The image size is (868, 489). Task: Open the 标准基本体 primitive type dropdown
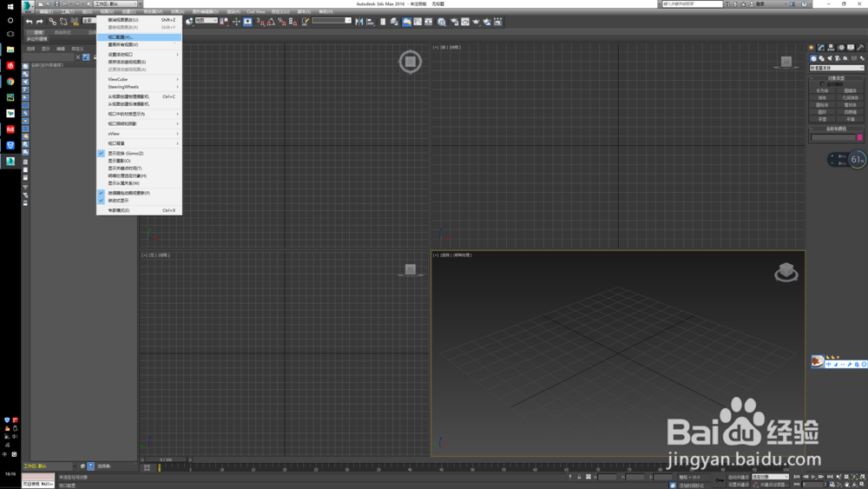(x=837, y=68)
